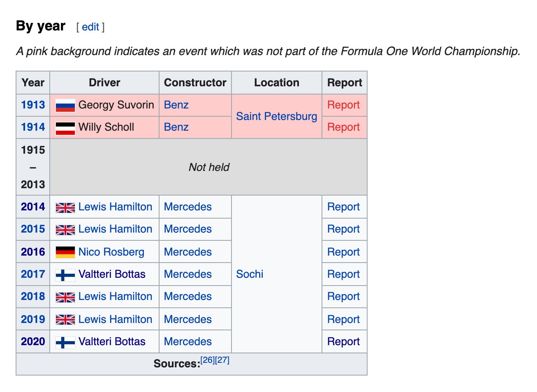Open the Mercedes link in the 2018 row

pos(188,296)
